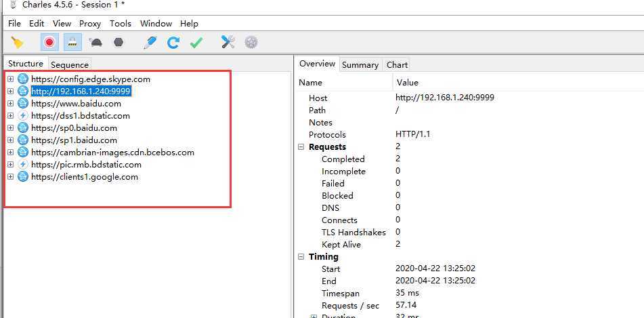
Task: Toggle SSL Proxying padlock icon
Action: click(x=72, y=42)
